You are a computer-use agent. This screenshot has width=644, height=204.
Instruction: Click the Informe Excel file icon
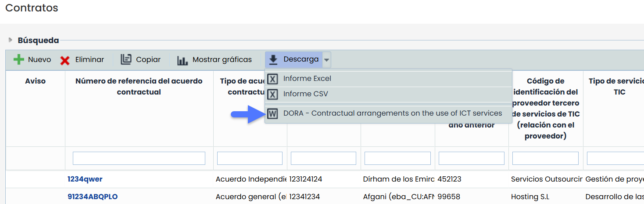pos(273,79)
